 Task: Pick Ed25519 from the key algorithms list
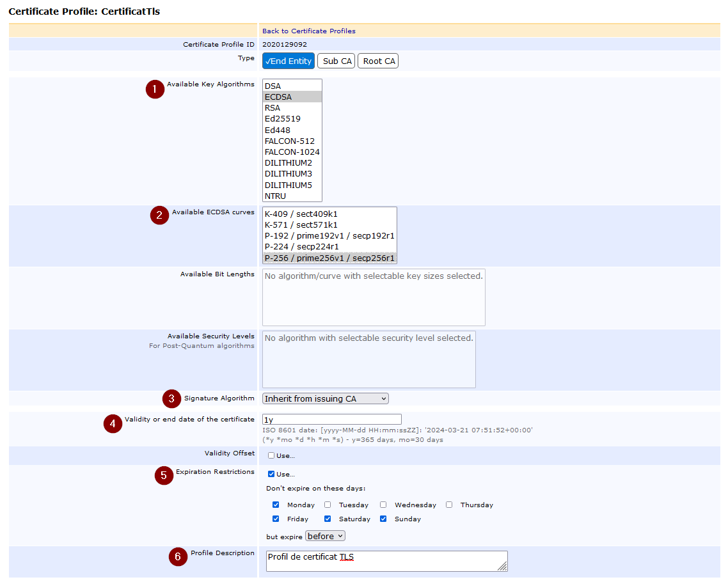[x=282, y=119]
